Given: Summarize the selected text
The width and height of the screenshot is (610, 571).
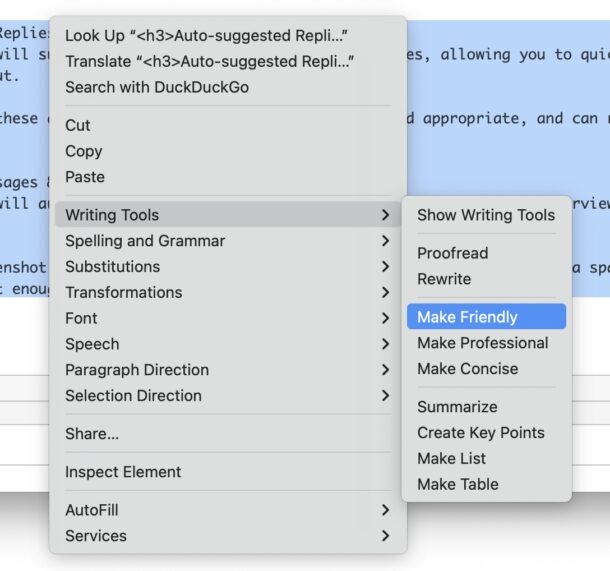Looking at the screenshot, I should tap(457, 407).
